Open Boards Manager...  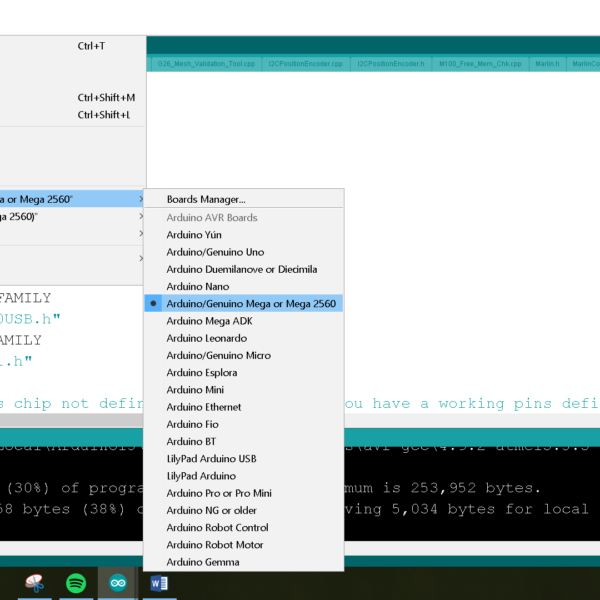point(243,199)
